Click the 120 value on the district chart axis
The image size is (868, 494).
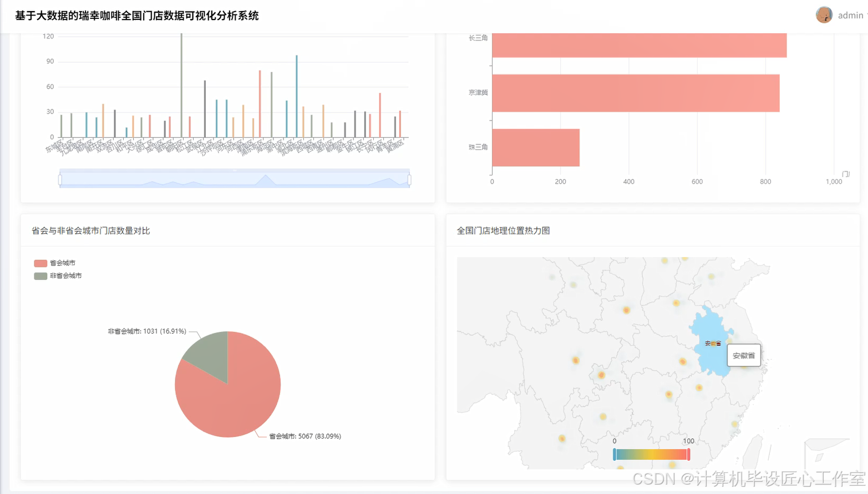[x=48, y=37]
